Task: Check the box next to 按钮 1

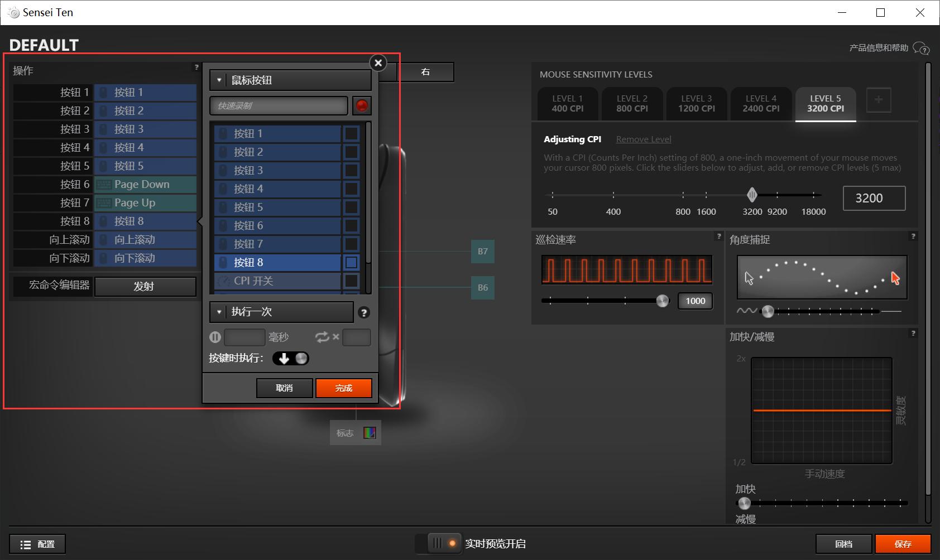Action: click(x=351, y=133)
